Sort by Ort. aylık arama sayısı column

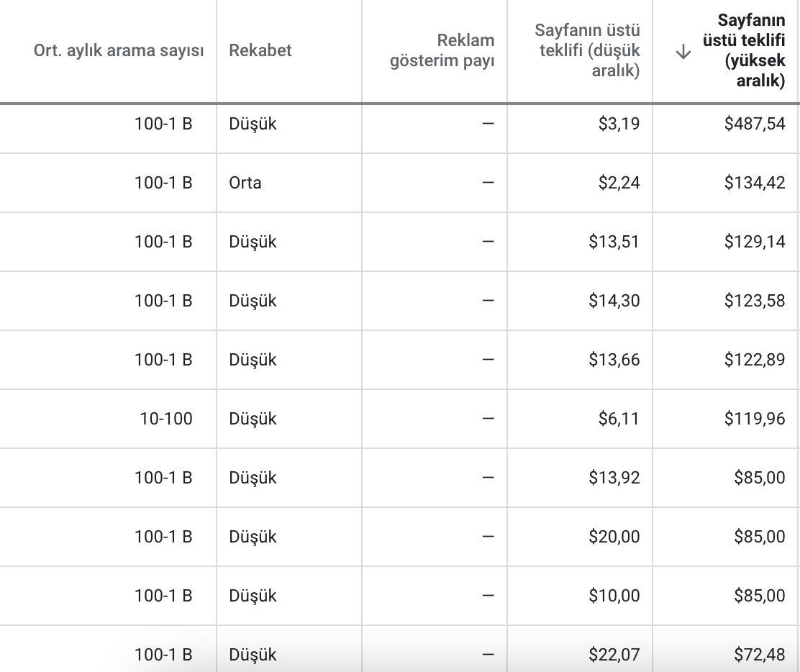[x=119, y=50]
